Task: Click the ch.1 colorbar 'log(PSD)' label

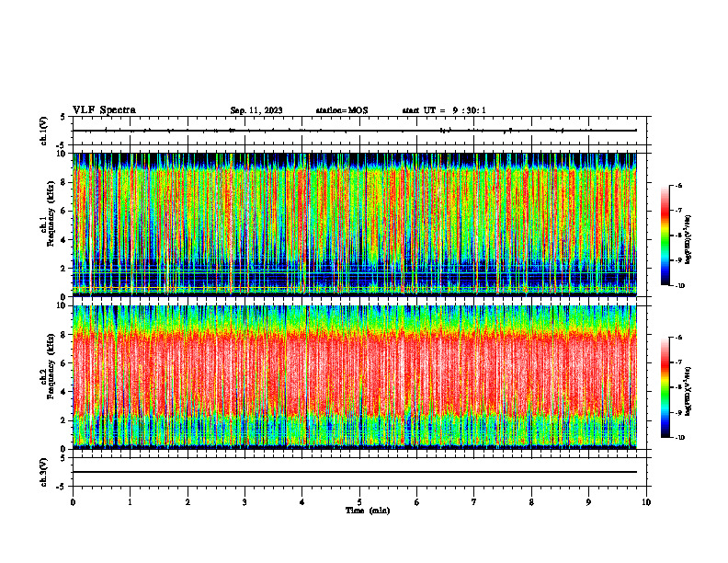Action: (688, 239)
